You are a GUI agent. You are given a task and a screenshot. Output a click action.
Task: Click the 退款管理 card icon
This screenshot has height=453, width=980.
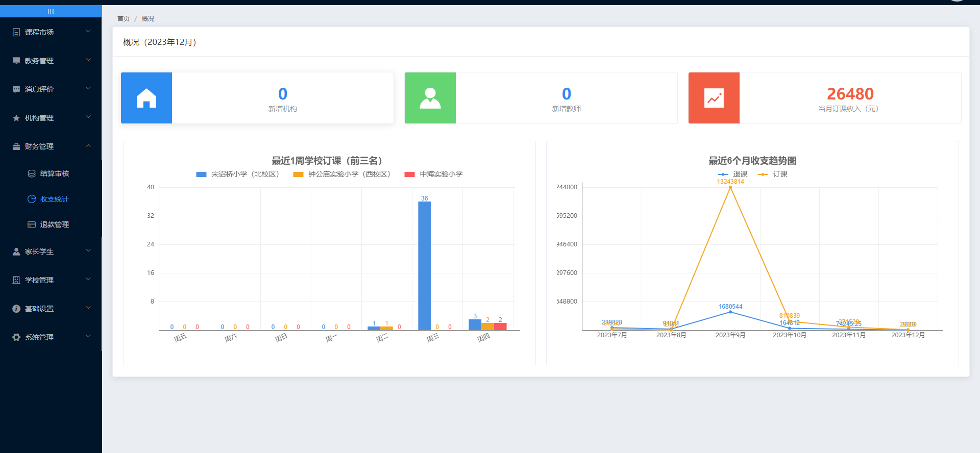pyautogui.click(x=32, y=224)
